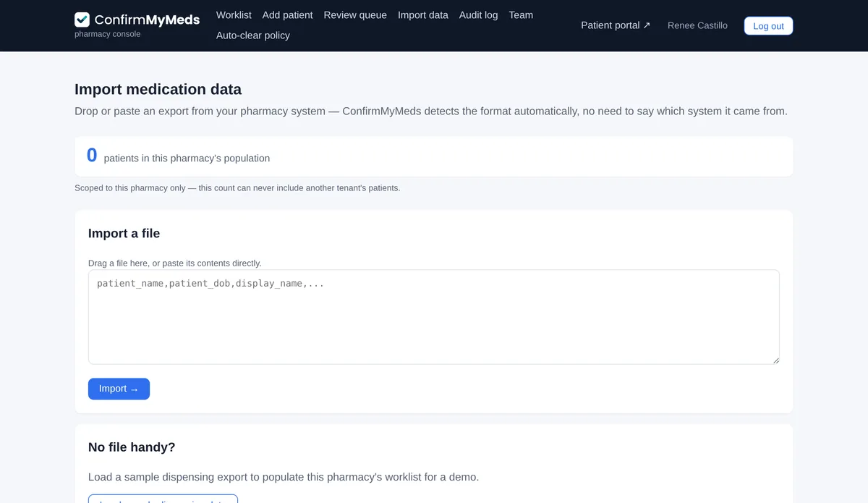This screenshot has height=503, width=868.
Task: Click the "Load a sample dispensing export" sentence
Action: 284,478
